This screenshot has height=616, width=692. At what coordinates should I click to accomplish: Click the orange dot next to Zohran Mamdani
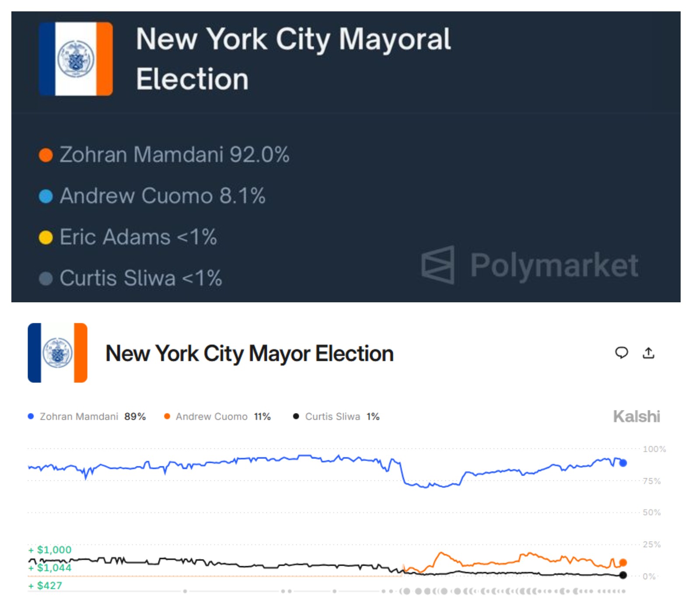click(x=45, y=154)
